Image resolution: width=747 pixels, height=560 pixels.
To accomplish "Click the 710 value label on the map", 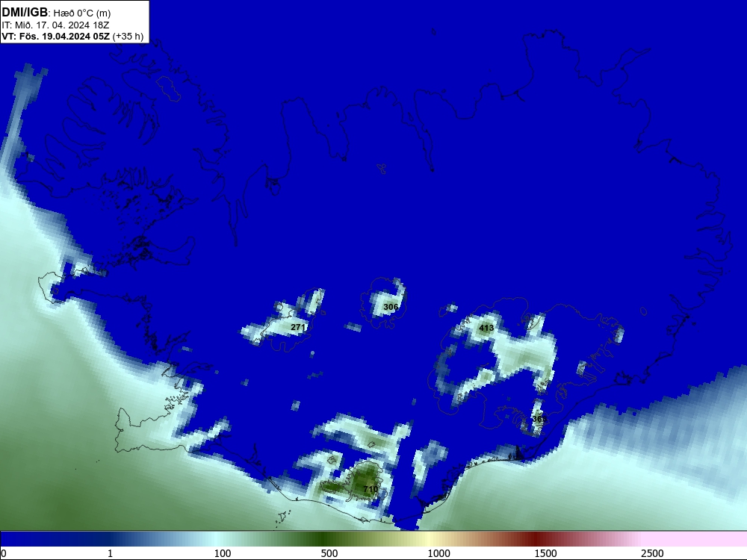I will click(x=371, y=489).
